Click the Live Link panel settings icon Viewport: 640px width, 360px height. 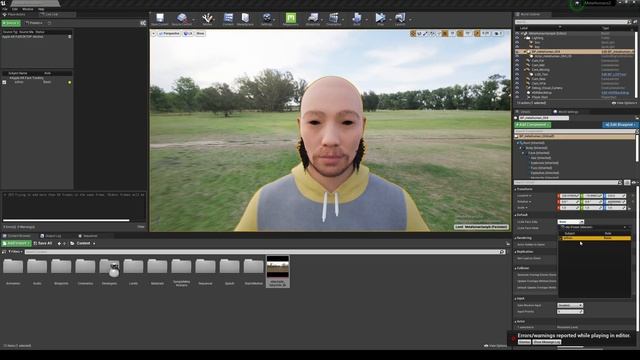[x=143, y=23]
